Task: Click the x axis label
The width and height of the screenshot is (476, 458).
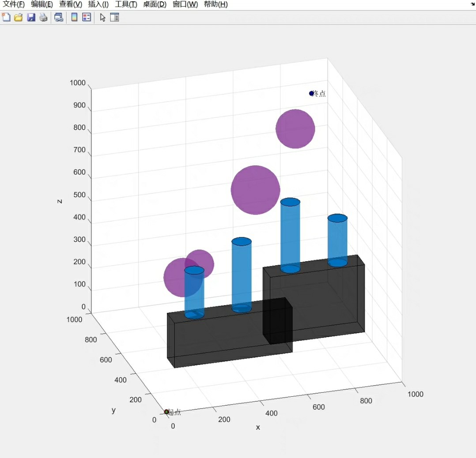Action: 258,427
